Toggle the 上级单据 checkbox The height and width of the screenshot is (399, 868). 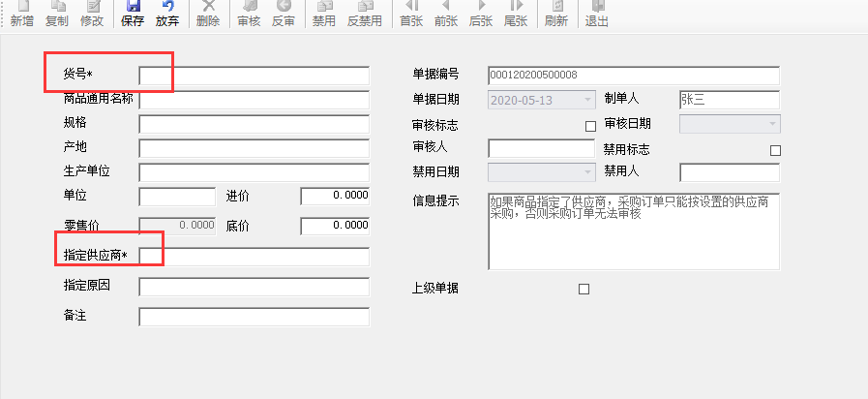[x=584, y=289]
